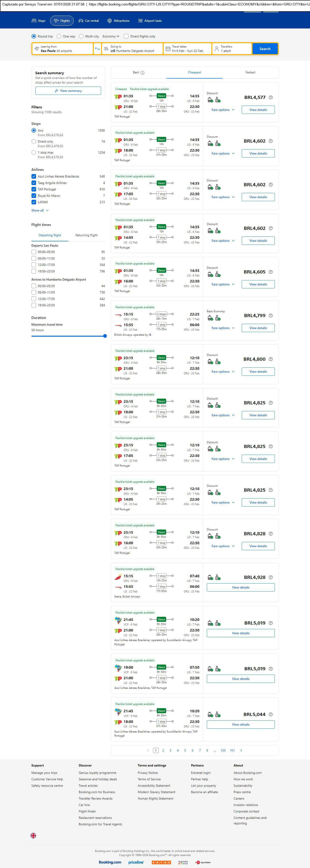This screenshot has width=310, height=868.
Task: Click the calendar icon in Travel dates field
Action: 168,49
